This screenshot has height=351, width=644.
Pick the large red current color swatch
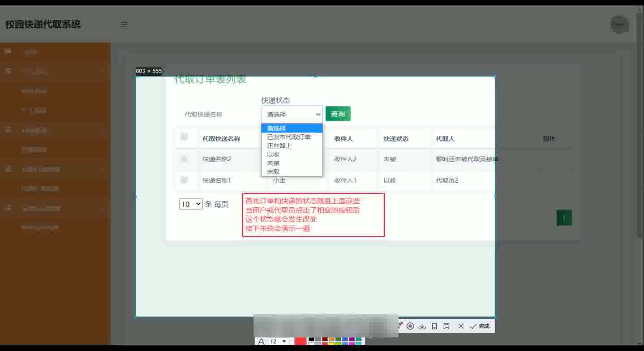300,341
